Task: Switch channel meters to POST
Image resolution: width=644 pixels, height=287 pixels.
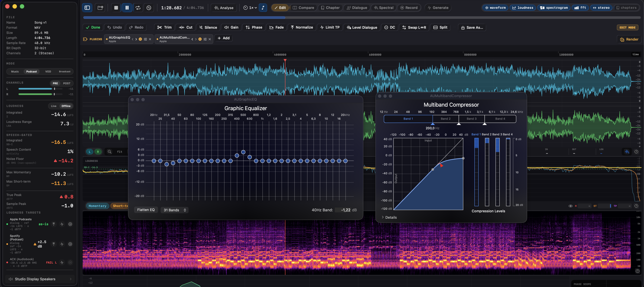Action: click(x=66, y=83)
